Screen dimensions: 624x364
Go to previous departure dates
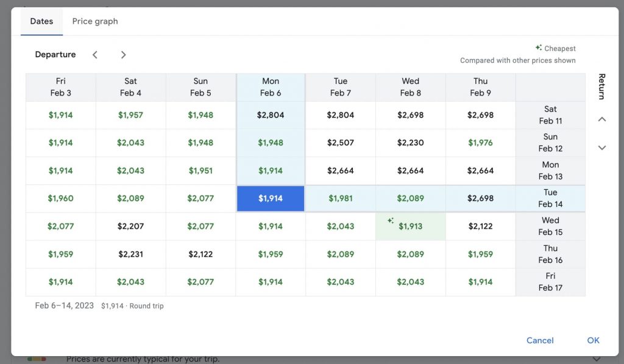(x=94, y=55)
